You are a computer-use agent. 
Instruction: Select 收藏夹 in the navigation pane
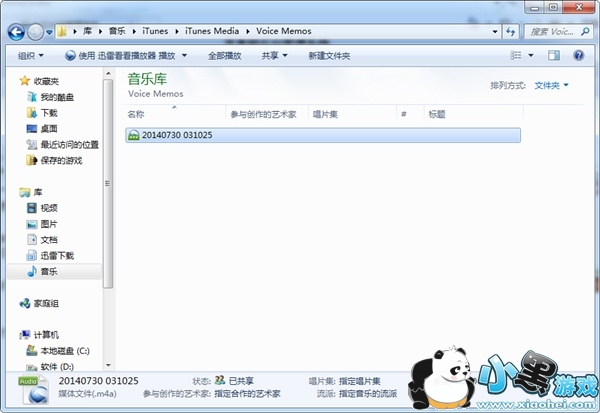tap(46, 81)
